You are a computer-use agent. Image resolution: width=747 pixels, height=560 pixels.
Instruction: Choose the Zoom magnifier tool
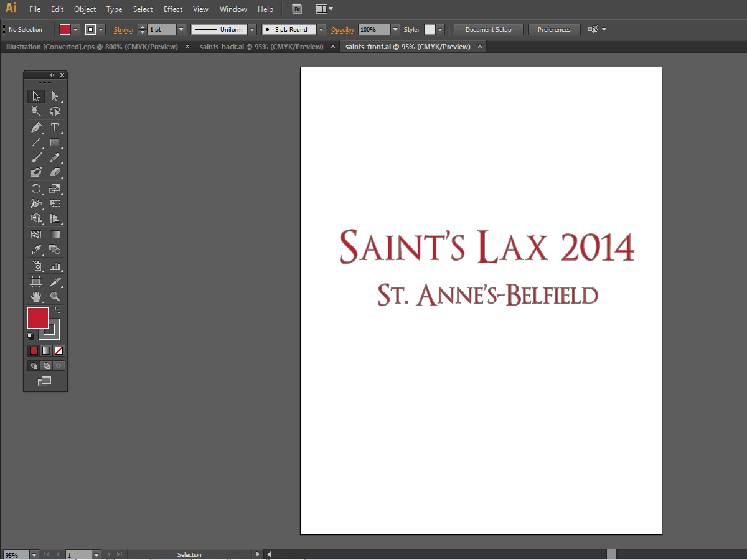(55, 297)
